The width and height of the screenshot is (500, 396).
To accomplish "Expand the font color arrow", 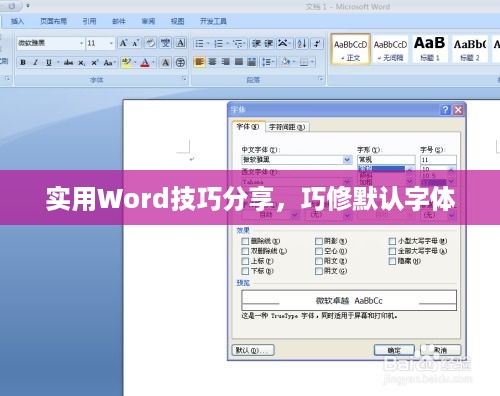I will (x=153, y=62).
